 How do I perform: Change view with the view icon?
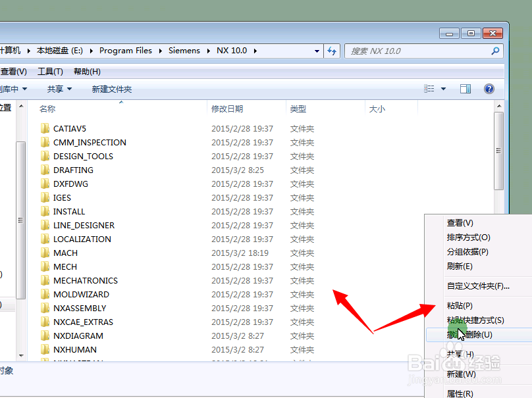tap(429, 89)
